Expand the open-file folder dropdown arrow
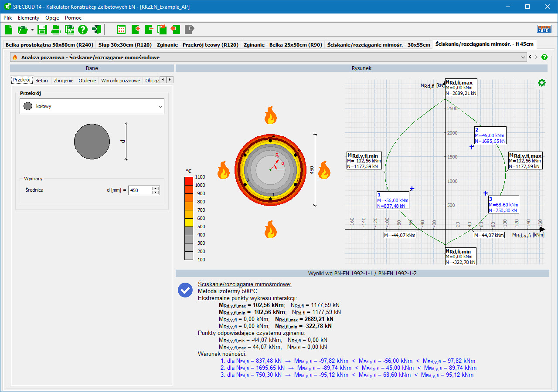558x392 pixels. [32, 30]
